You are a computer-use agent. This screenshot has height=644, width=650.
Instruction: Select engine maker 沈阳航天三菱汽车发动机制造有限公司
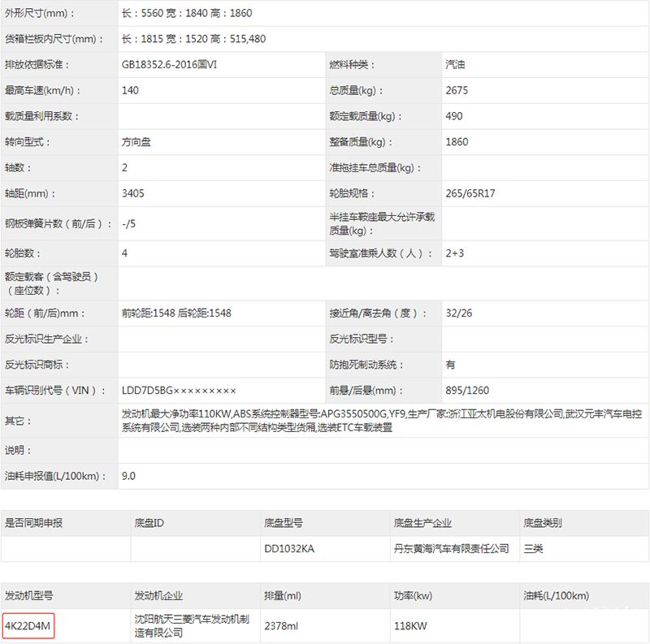tap(192, 626)
